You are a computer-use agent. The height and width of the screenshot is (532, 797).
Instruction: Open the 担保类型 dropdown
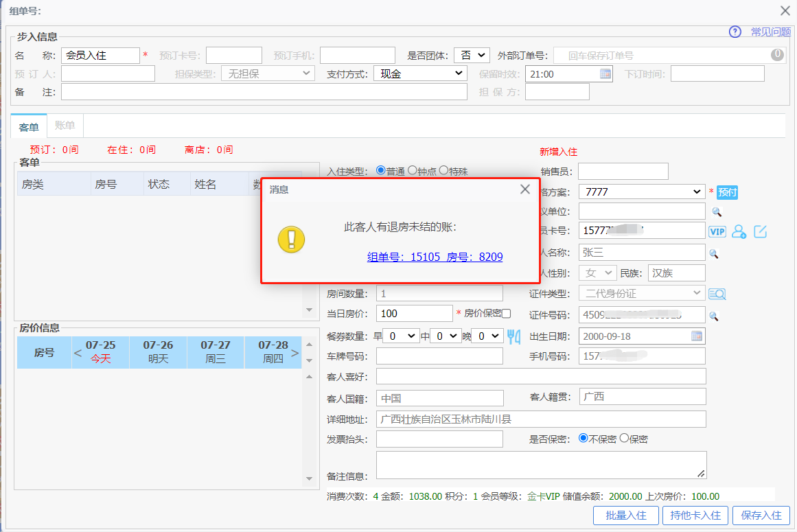[268, 73]
